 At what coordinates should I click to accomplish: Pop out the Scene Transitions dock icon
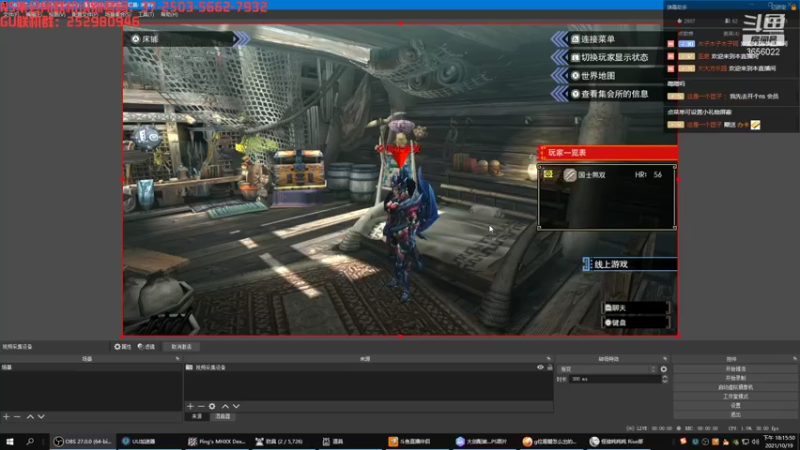[665, 359]
